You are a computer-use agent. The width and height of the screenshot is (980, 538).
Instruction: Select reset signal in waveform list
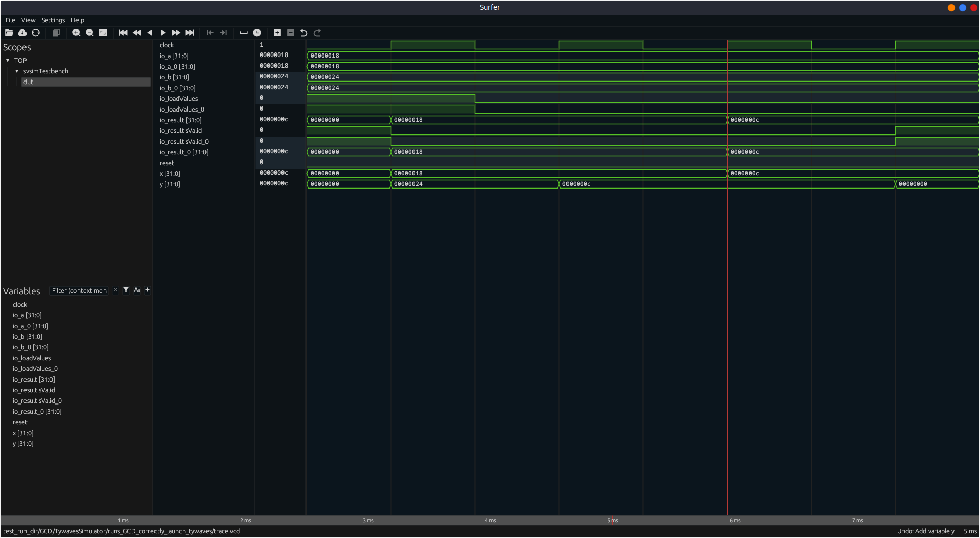[167, 163]
